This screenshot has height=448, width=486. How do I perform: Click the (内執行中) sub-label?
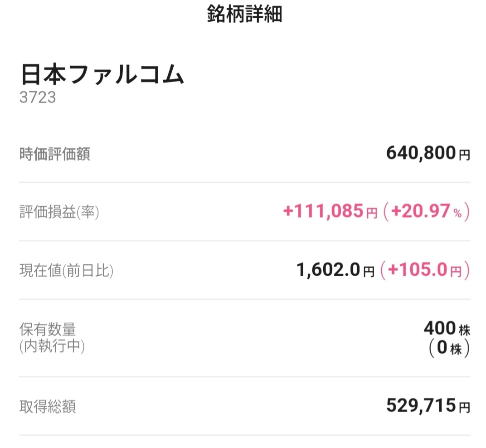point(52,346)
